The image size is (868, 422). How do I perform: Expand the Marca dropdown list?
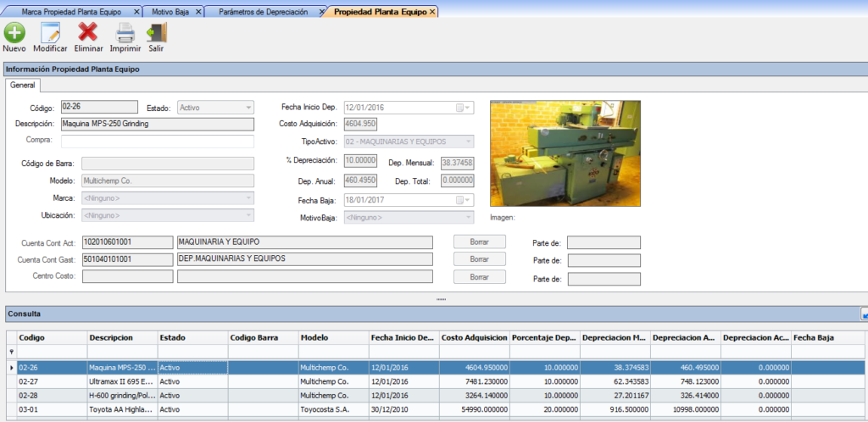coord(248,198)
